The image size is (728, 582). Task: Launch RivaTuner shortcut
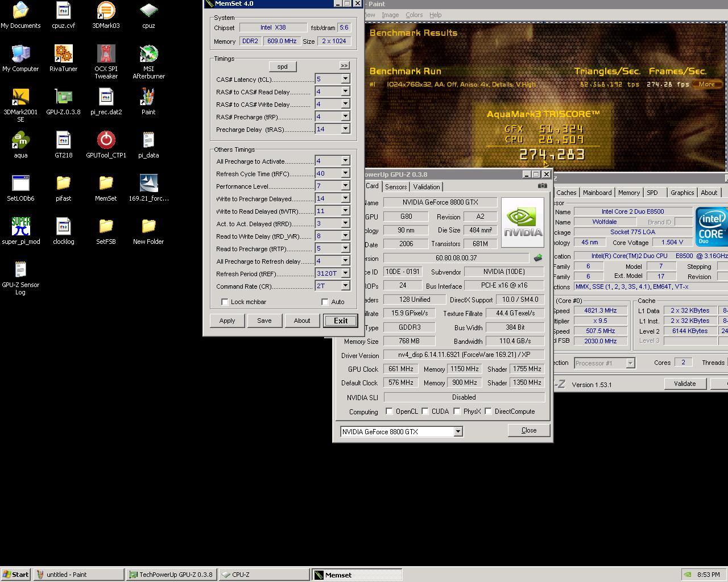point(63,59)
